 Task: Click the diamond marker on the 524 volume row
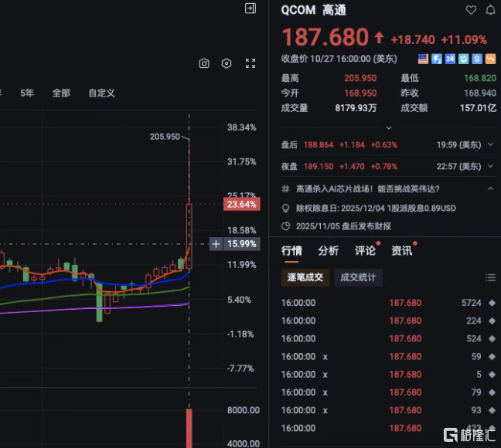492,338
